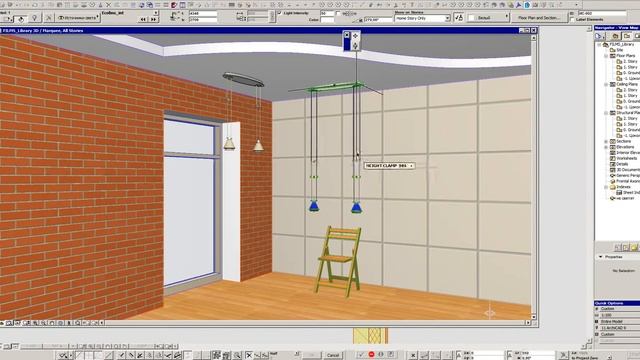640x360 pixels.
Task: Select 0. Ground under Floor Plans
Action: coord(631,73)
